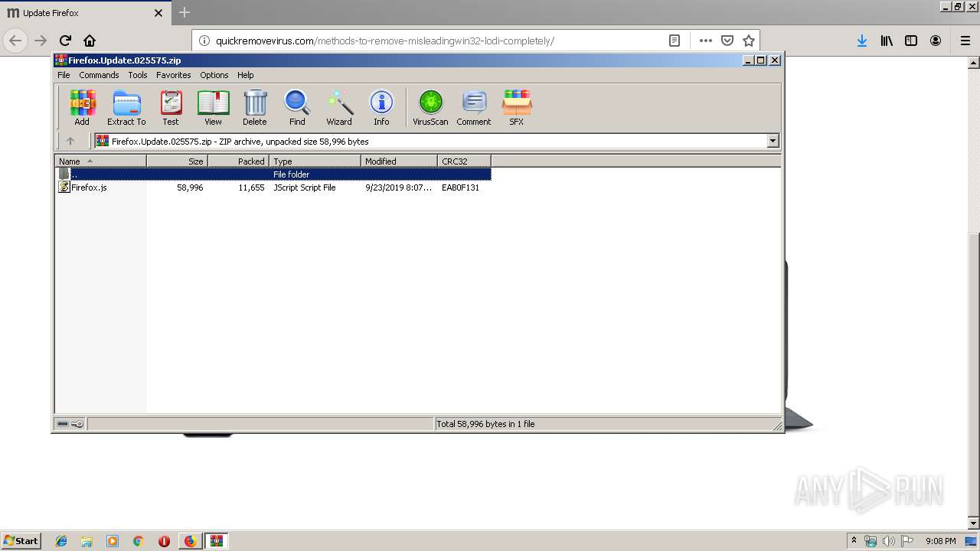This screenshot has height=551, width=980.
Task: Switch to Firefox taskbar button
Action: pos(190,541)
